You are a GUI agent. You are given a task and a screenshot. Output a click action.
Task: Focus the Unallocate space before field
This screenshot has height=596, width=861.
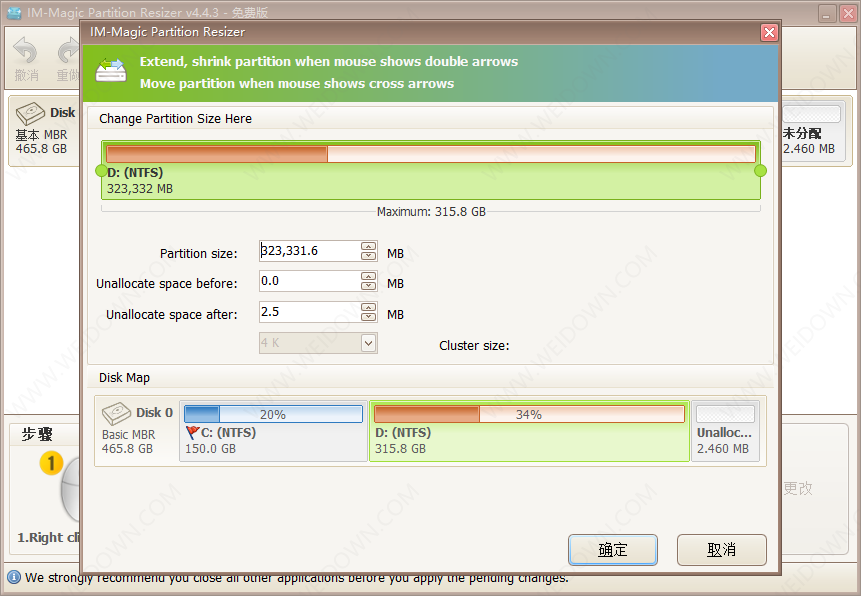(310, 281)
